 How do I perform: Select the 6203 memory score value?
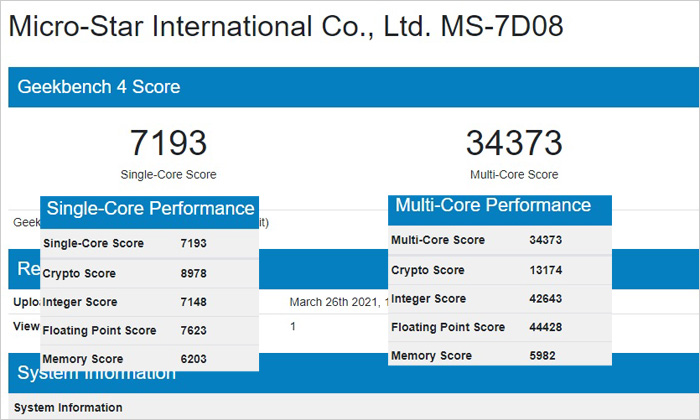click(x=193, y=359)
